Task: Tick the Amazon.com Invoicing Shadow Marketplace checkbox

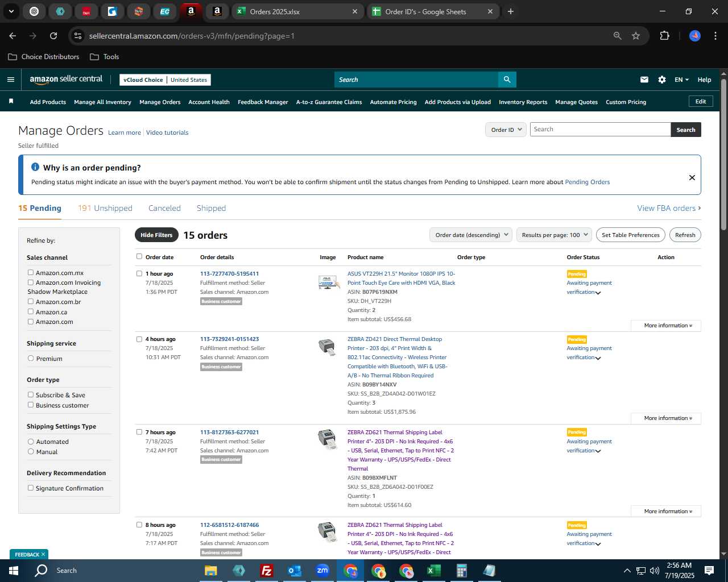Action: 31,282
